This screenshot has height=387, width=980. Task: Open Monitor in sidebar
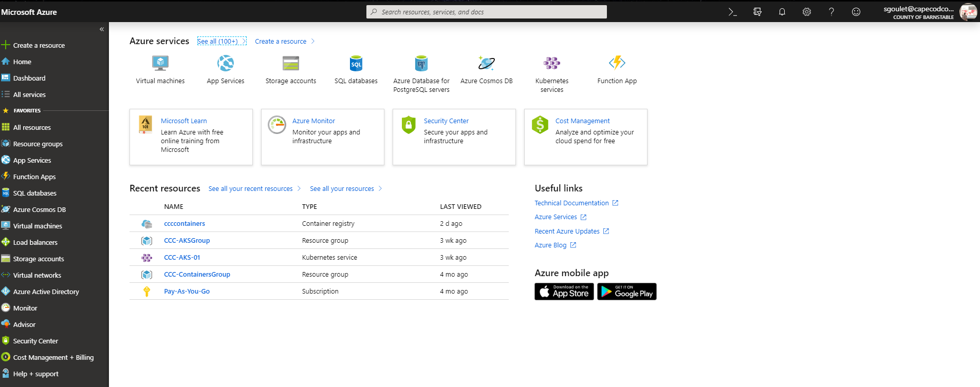coord(25,308)
